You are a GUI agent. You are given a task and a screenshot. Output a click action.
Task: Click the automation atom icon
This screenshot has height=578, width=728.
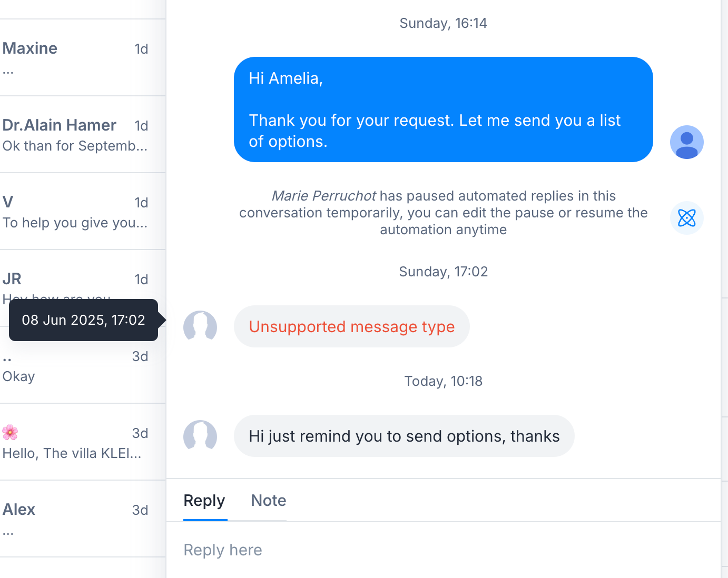[686, 218]
